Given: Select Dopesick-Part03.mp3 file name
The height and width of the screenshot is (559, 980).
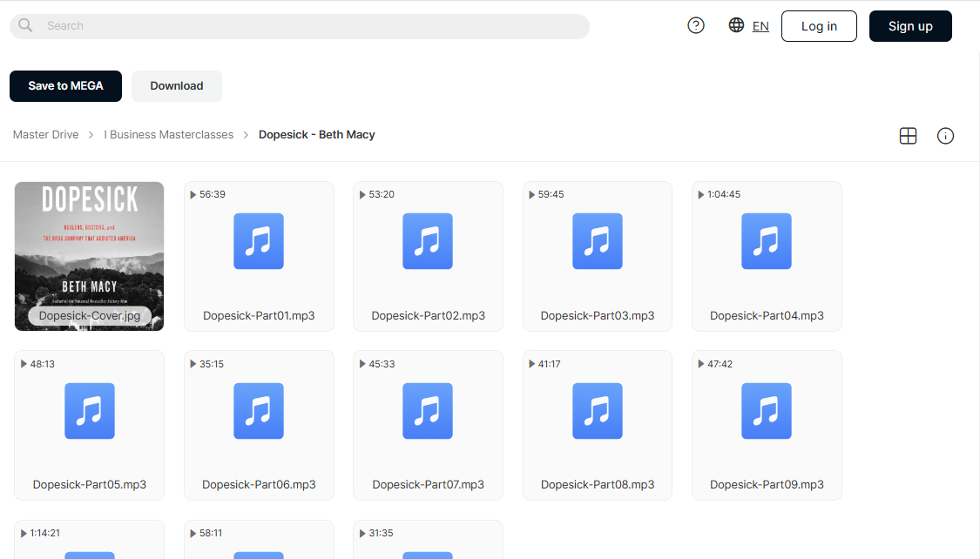Looking at the screenshot, I should tap(598, 316).
